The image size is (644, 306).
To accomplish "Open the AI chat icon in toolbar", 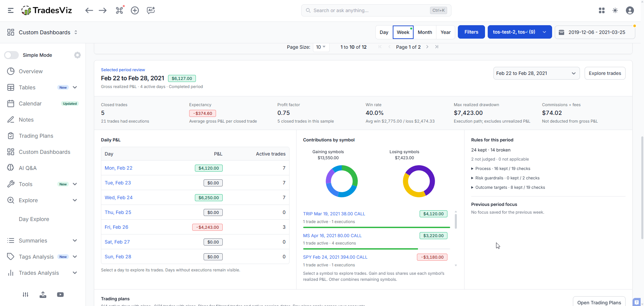I will click(151, 10).
